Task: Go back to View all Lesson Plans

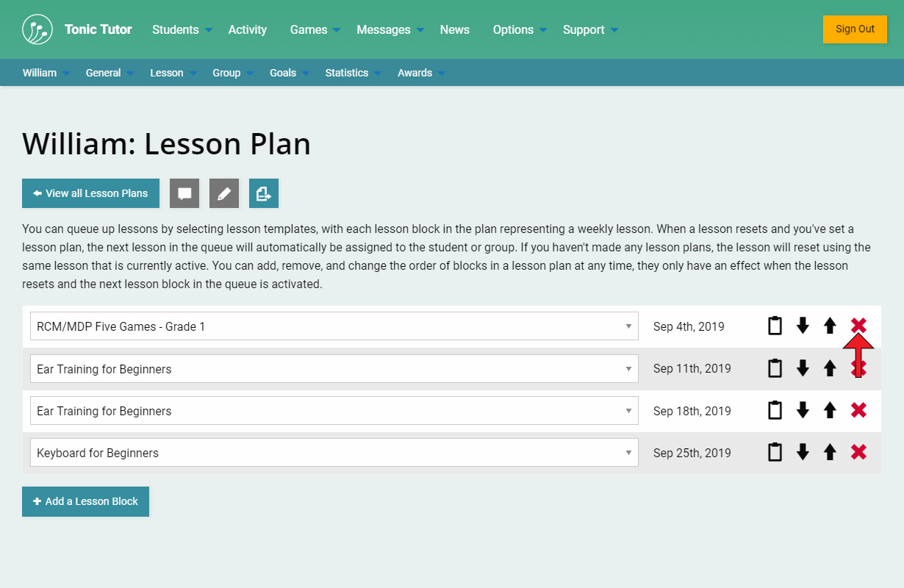Action: coord(90,193)
